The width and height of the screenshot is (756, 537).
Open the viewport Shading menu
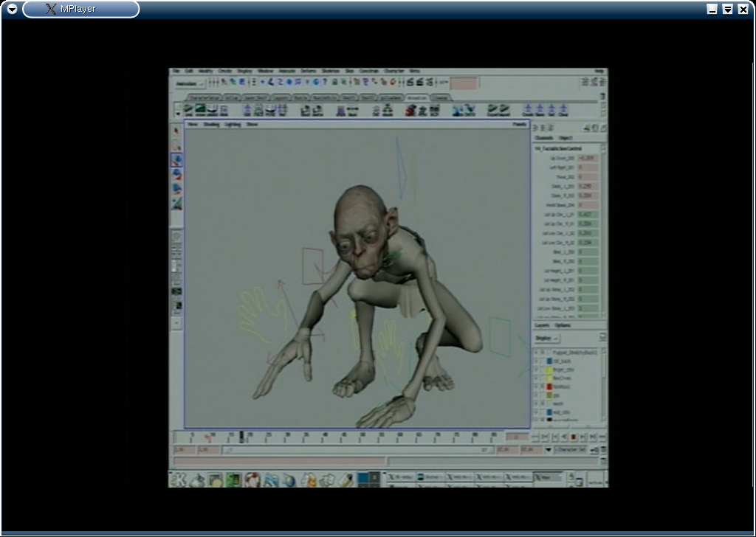(211, 124)
